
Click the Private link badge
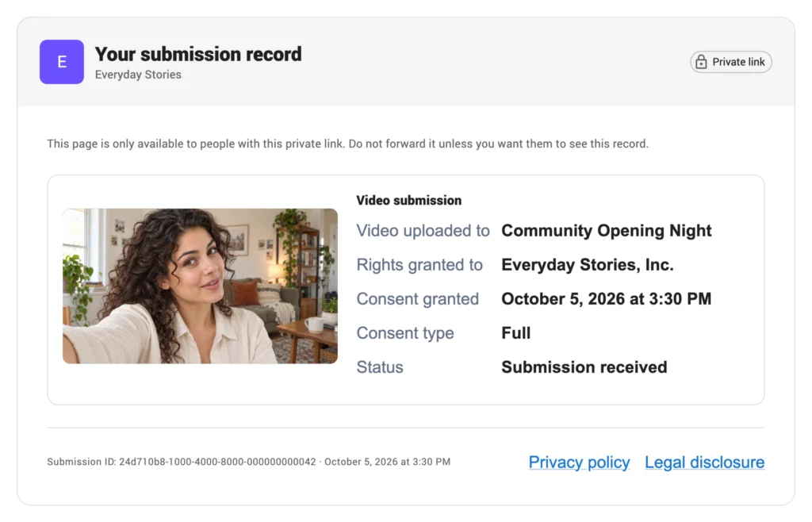tap(730, 62)
